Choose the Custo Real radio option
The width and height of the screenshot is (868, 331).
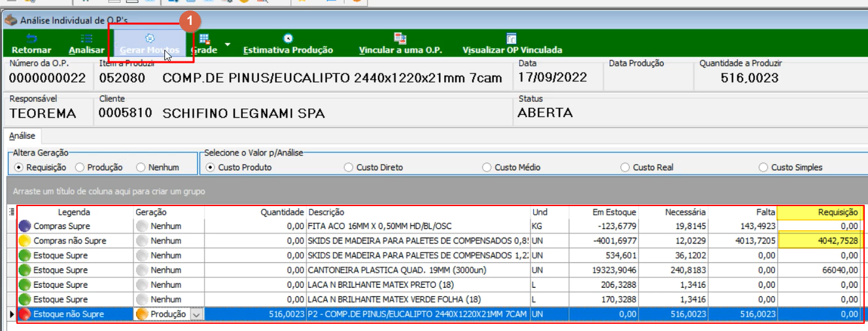click(x=625, y=167)
